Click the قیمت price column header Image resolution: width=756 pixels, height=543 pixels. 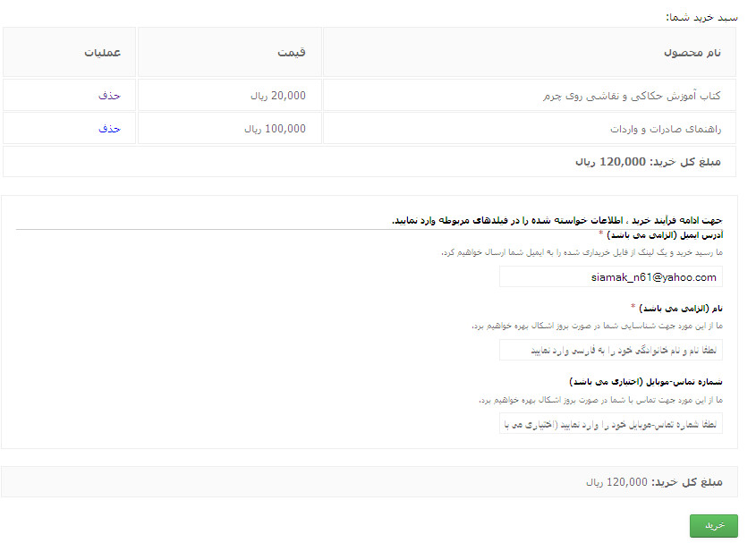(x=291, y=53)
